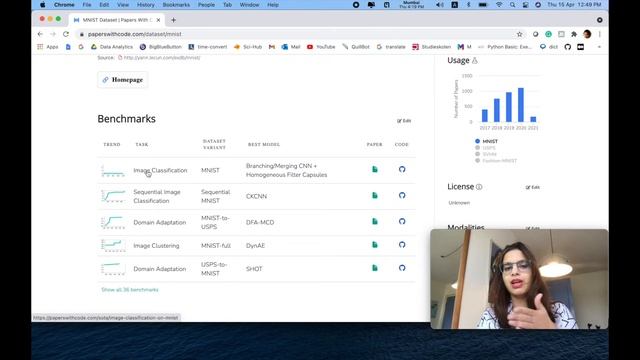This screenshot has height=360, width=640.
Task: Click the webcam video overlay
Action: tap(519, 279)
